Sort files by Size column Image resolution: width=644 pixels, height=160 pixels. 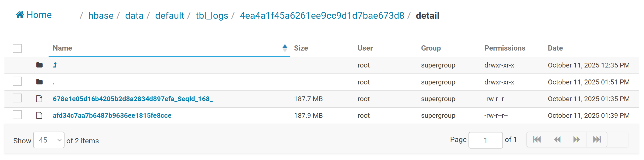pos(301,48)
